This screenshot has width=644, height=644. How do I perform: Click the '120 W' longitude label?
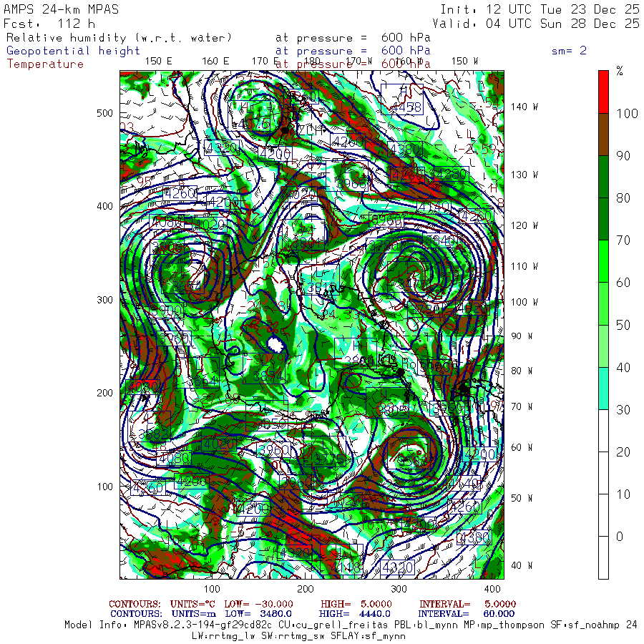coord(524,225)
